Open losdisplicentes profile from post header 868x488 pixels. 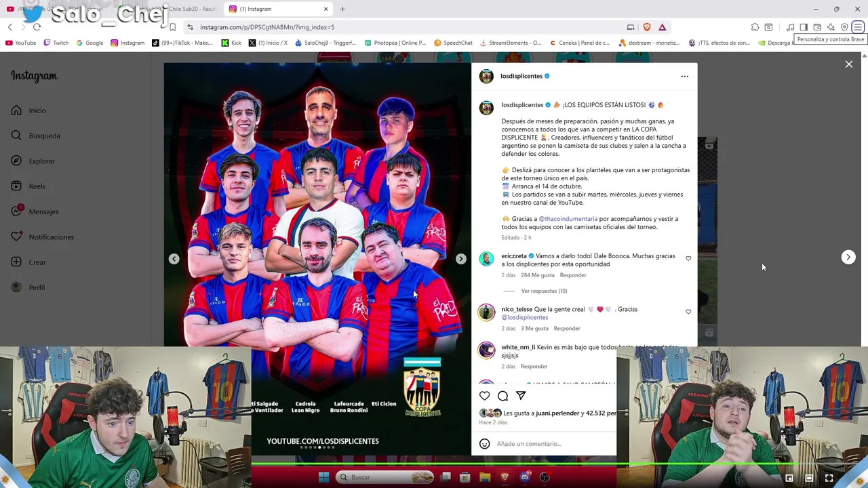(521, 76)
